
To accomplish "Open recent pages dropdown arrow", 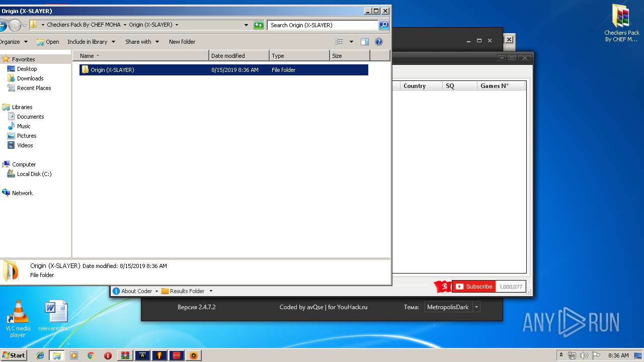I will [x=24, y=25].
